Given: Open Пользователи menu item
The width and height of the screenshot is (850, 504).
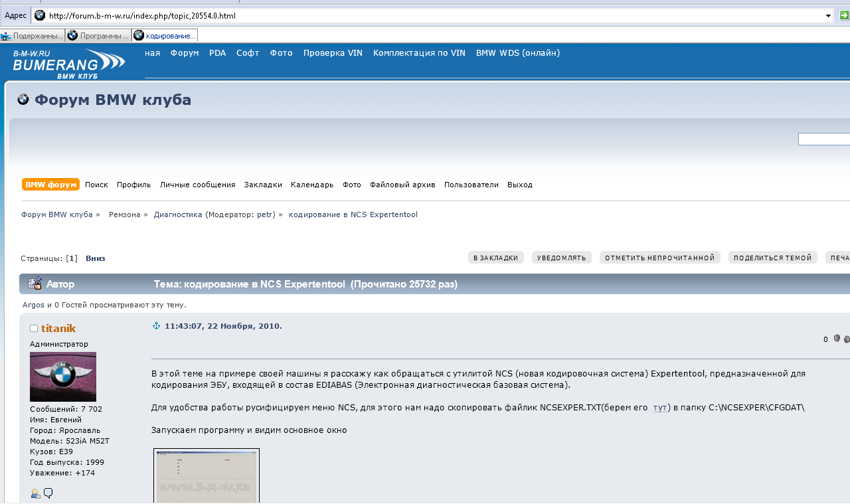Looking at the screenshot, I should click(471, 185).
